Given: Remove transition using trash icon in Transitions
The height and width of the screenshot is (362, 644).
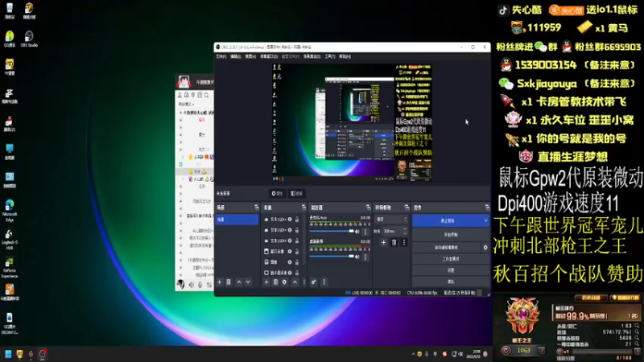Looking at the screenshot, I should pyautogui.click(x=394, y=243).
